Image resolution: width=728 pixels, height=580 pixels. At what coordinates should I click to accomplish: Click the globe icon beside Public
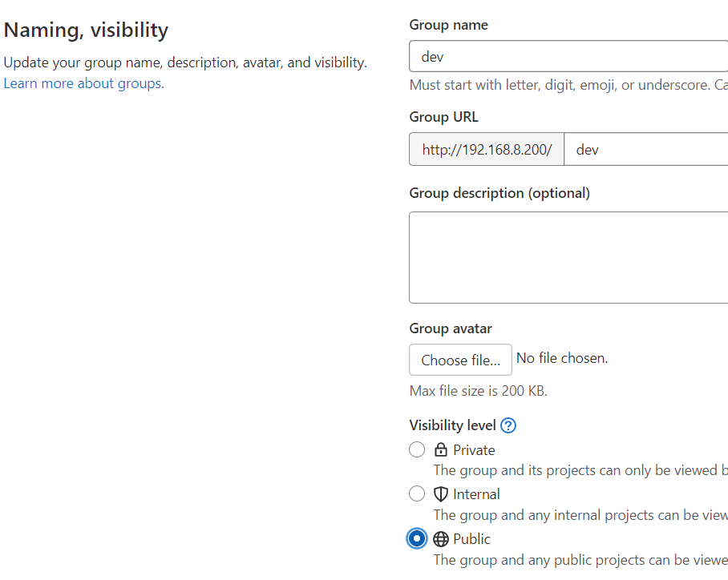point(441,539)
